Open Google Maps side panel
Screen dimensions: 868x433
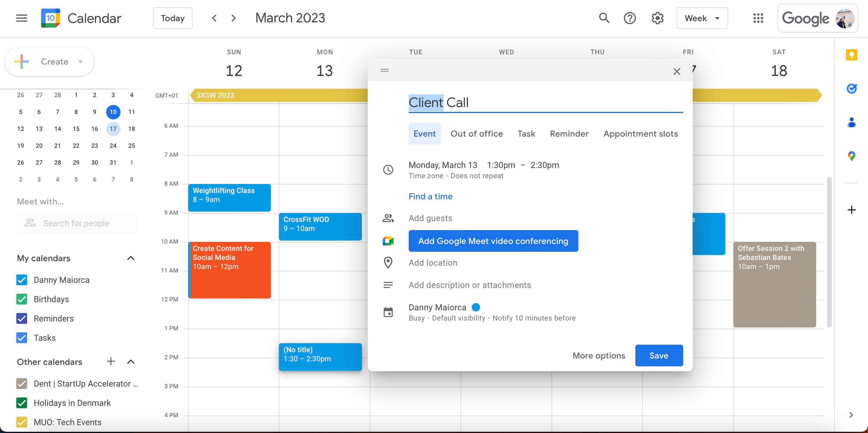tap(851, 156)
